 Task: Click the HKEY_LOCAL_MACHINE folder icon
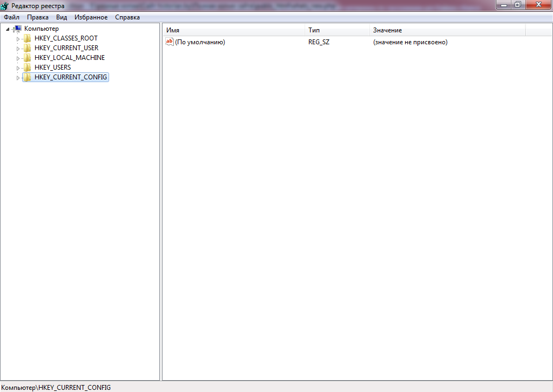(x=28, y=58)
